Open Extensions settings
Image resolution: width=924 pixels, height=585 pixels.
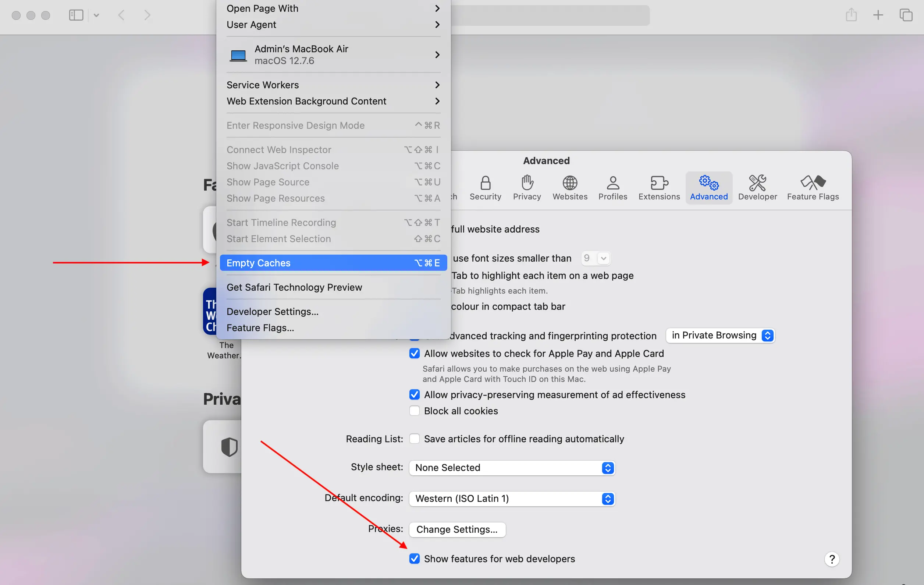(x=658, y=188)
